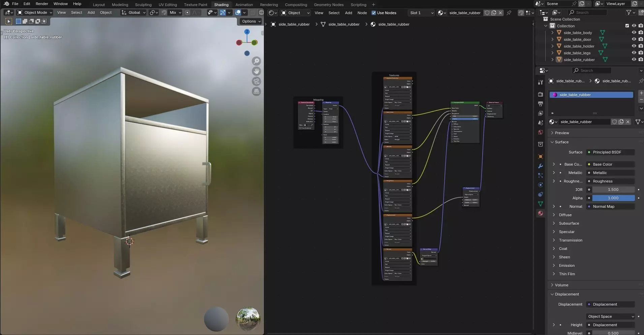Open the Material properties tab icon
The height and width of the screenshot is (335, 644).
pyautogui.click(x=541, y=213)
